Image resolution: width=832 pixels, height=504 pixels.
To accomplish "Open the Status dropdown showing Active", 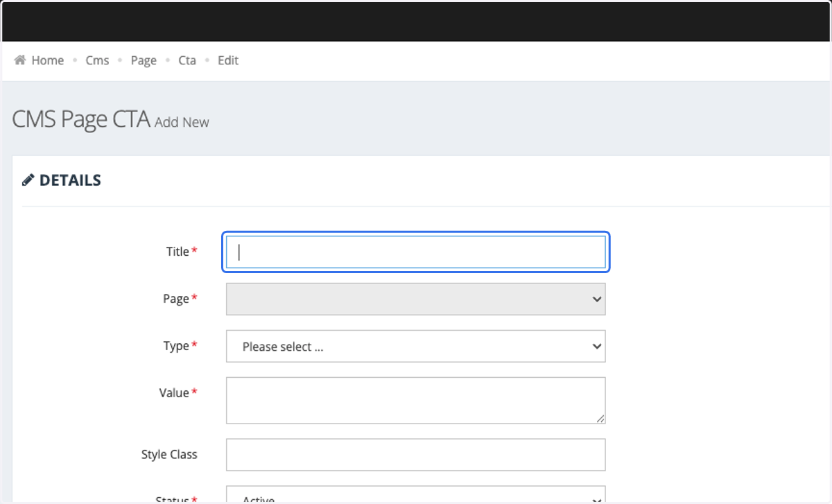I will click(416, 495).
